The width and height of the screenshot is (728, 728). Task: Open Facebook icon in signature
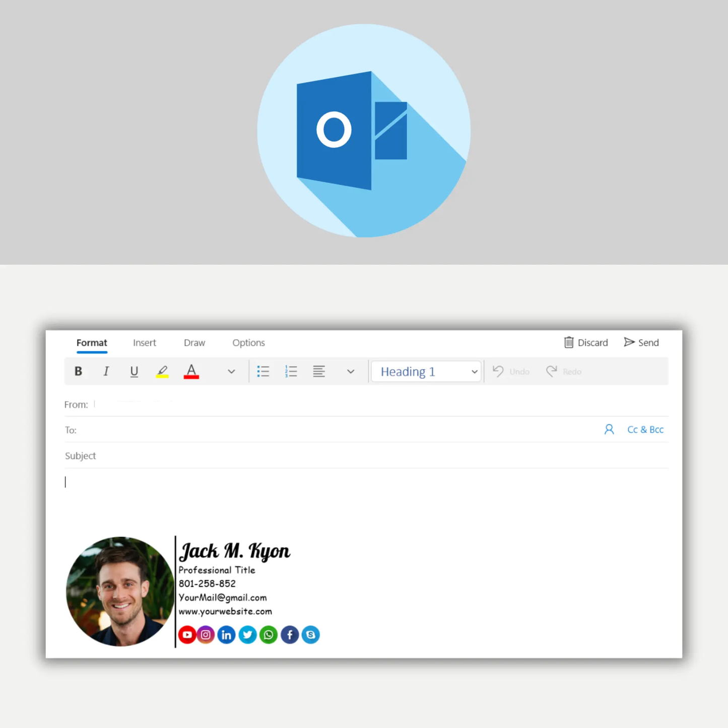click(x=290, y=635)
